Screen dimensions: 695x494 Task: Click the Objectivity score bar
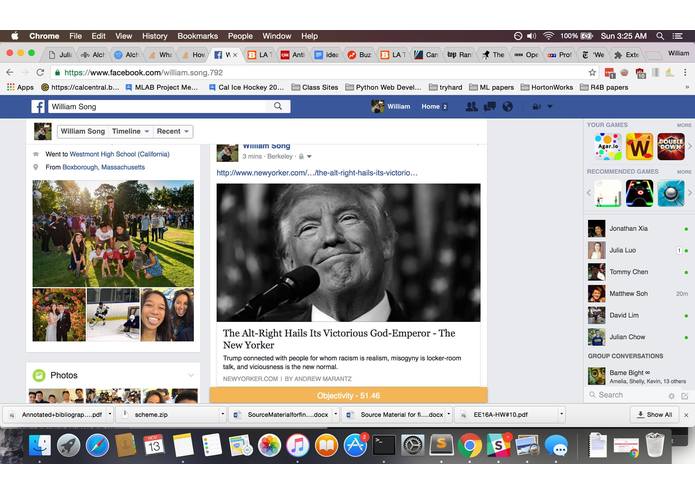(x=348, y=395)
